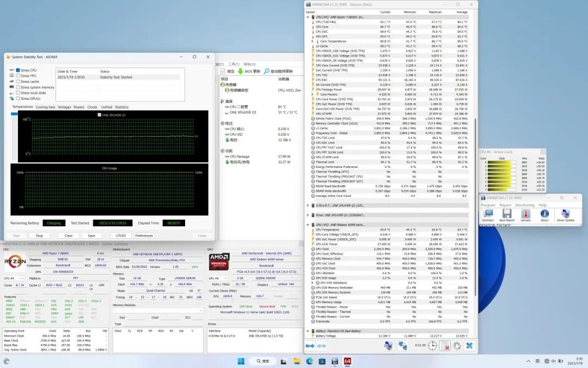Enable Stress local disks checkbox
This screenshot has height=368, width=588.
coord(17,93)
